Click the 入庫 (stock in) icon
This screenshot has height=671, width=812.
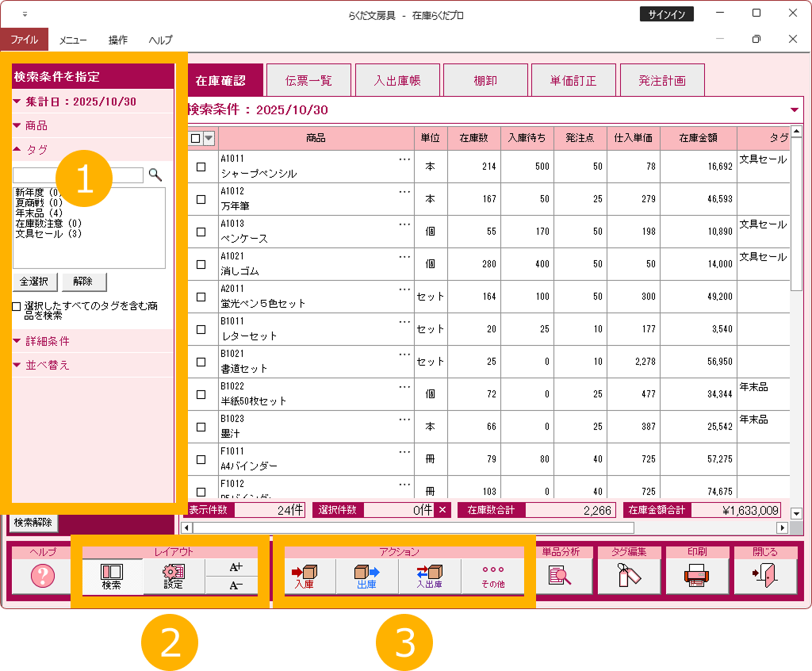pyautogui.click(x=305, y=576)
